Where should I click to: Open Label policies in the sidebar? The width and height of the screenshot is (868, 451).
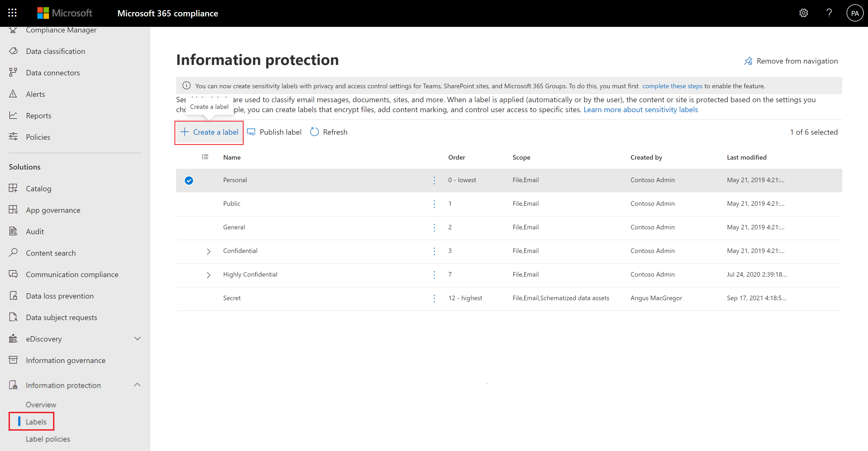point(48,439)
